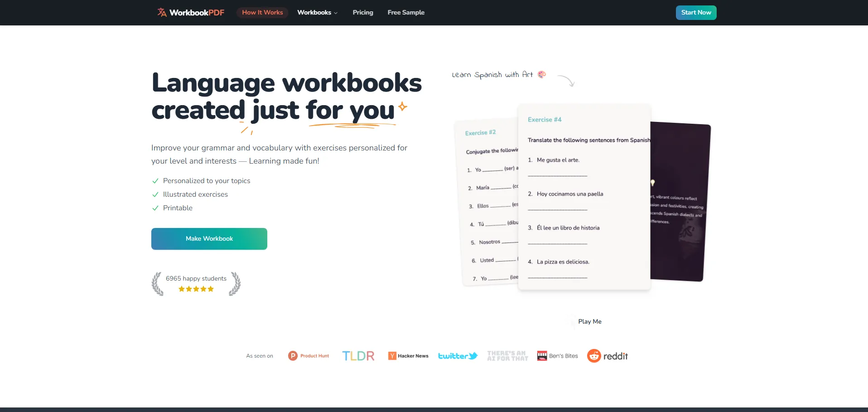Click the TLDR logo
Viewport: 868px width, 412px height.
click(x=358, y=356)
